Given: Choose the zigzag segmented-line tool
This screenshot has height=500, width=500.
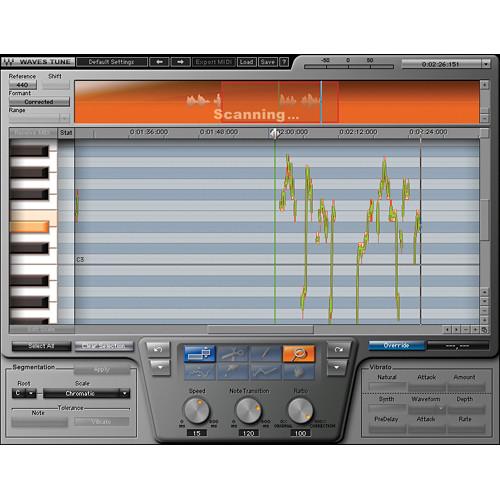Looking at the screenshot, I should pos(266,372).
